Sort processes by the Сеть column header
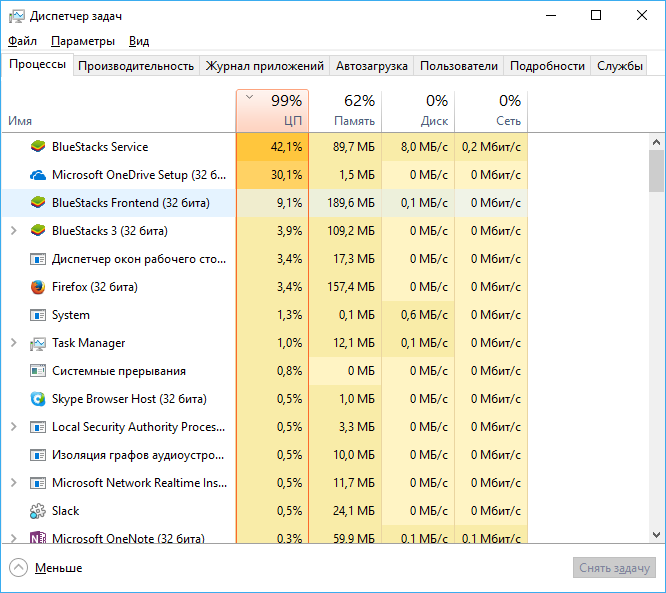This screenshot has width=666, height=593. coord(491,111)
